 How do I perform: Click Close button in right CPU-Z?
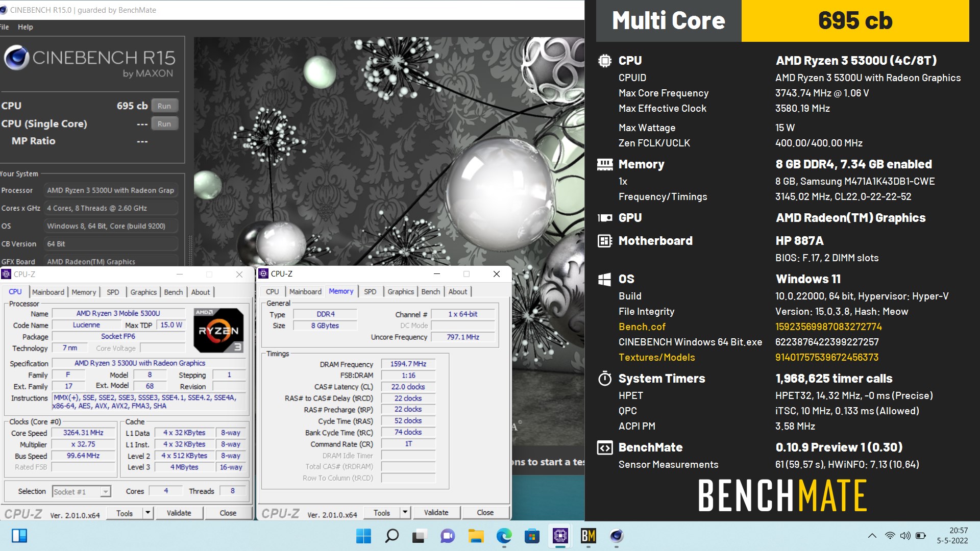[485, 513]
